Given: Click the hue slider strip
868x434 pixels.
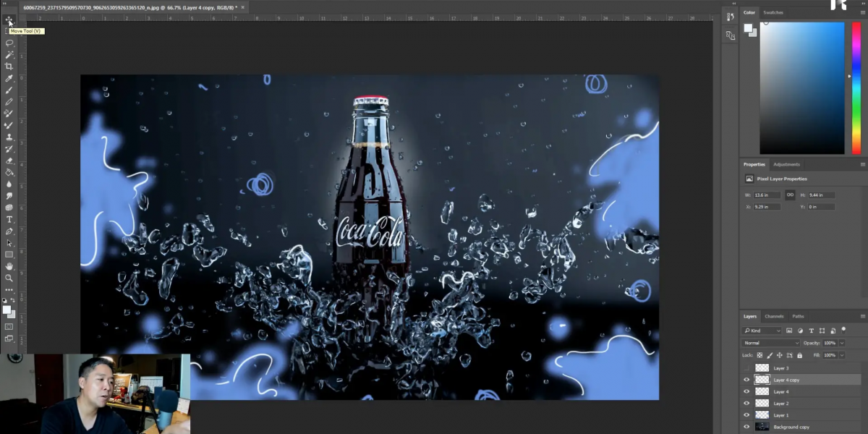Looking at the screenshot, I should click(856, 88).
